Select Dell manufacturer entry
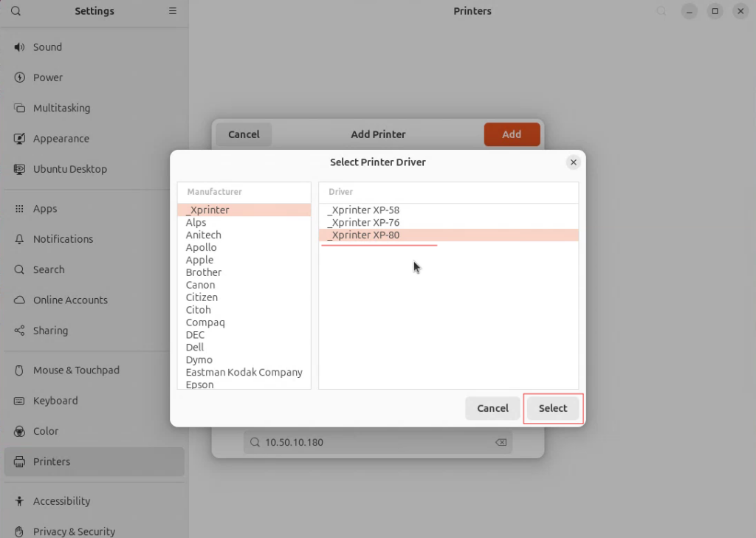756x538 pixels. pyautogui.click(x=195, y=347)
